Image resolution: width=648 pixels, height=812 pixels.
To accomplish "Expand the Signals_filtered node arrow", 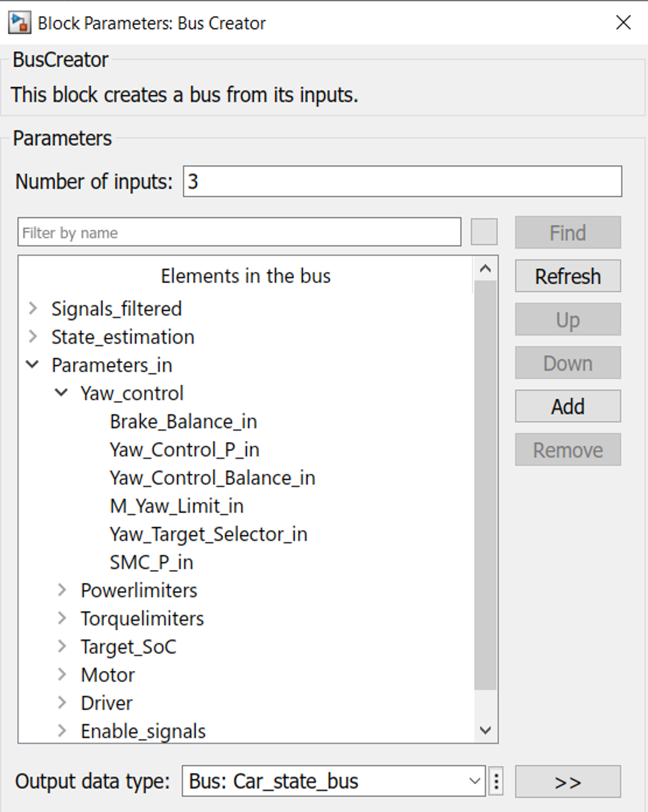I will coord(33,309).
